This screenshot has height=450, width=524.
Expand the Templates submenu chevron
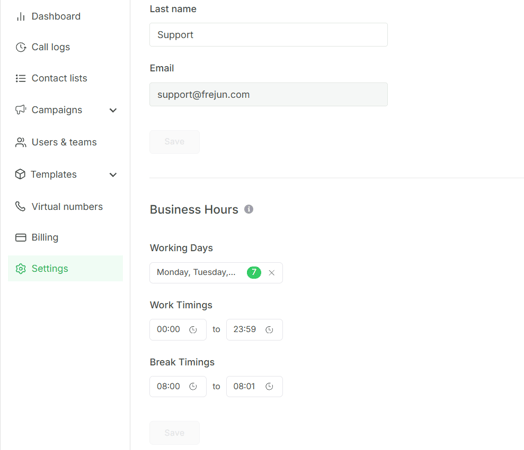pyautogui.click(x=113, y=175)
